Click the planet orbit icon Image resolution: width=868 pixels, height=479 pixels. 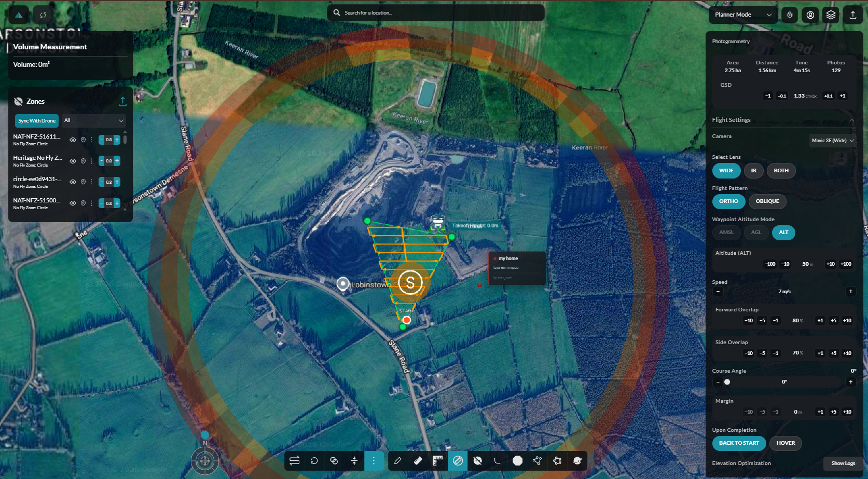coord(577,461)
